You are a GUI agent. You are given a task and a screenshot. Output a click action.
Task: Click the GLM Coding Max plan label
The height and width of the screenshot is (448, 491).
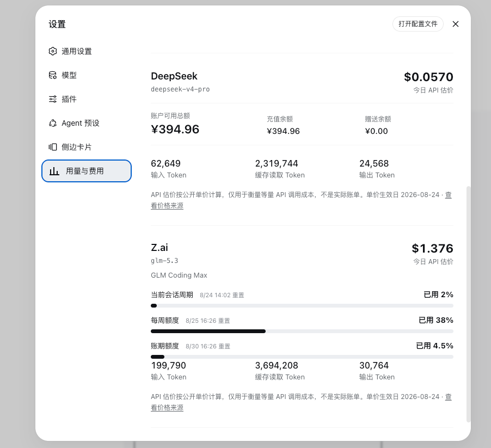coord(179,275)
